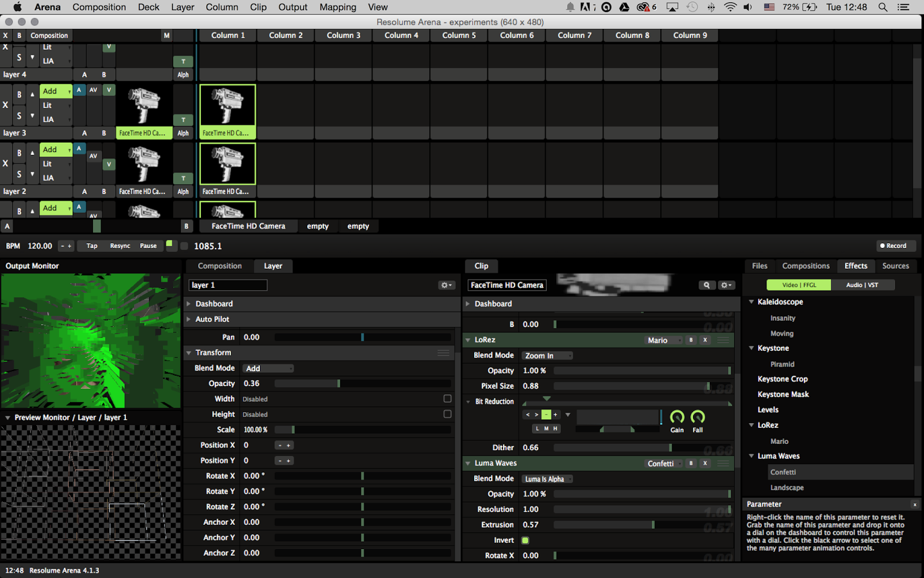Remove the Luma Waves effect with X
Viewport: 924px width, 578px height.
tap(705, 463)
